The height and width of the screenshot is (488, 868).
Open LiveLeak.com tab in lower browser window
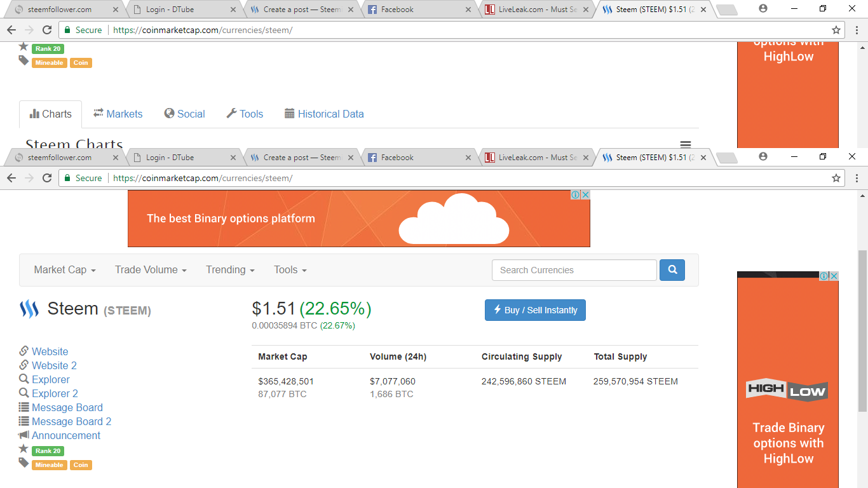(x=537, y=158)
